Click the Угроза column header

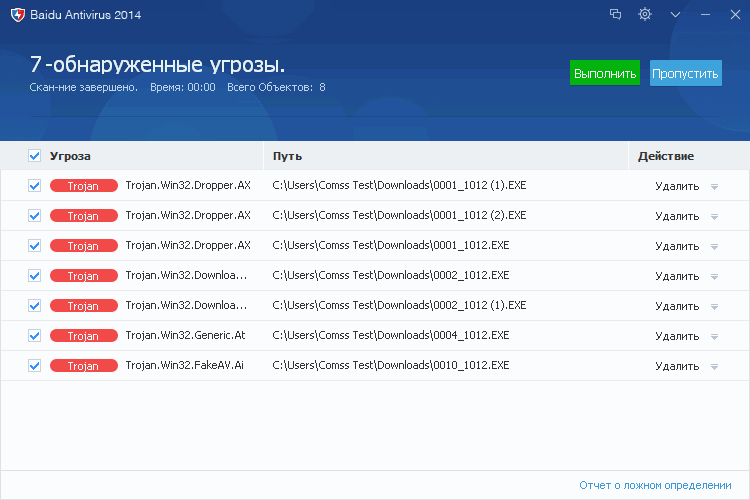(x=70, y=156)
